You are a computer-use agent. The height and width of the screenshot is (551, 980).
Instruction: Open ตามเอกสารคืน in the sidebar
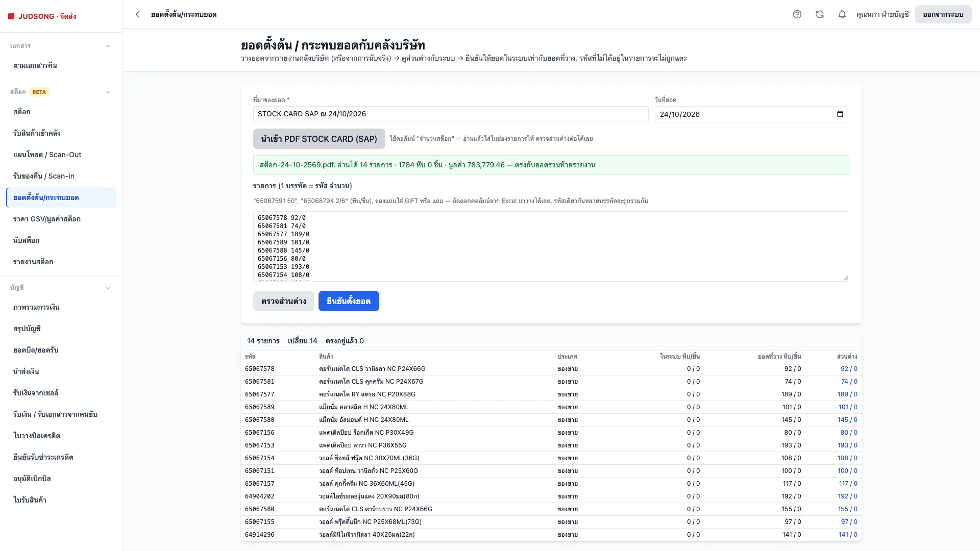point(61,65)
